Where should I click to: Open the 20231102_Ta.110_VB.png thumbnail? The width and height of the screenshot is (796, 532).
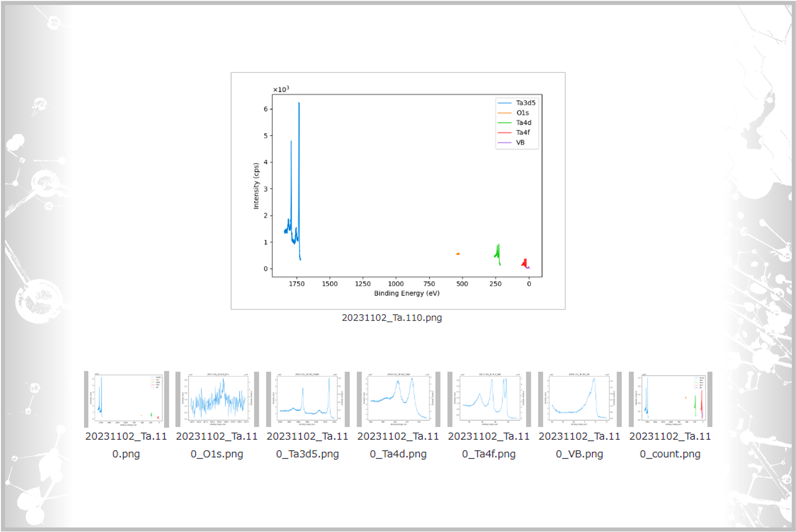point(579,399)
